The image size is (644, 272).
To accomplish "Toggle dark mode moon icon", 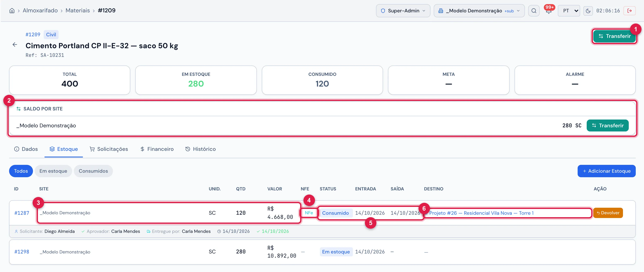I will [x=588, y=11].
